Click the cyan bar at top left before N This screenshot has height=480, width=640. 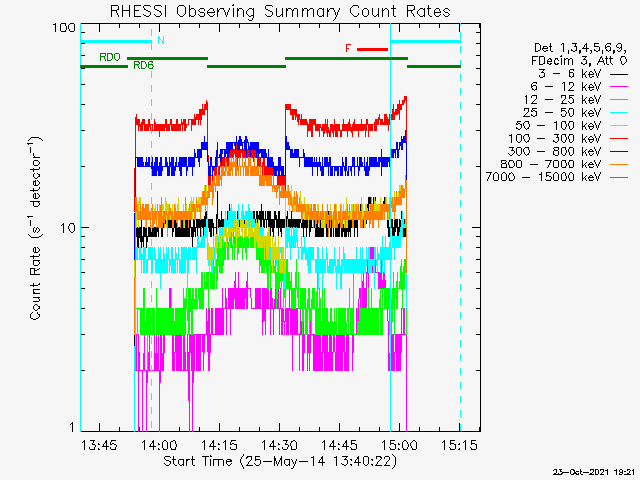coord(116,41)
